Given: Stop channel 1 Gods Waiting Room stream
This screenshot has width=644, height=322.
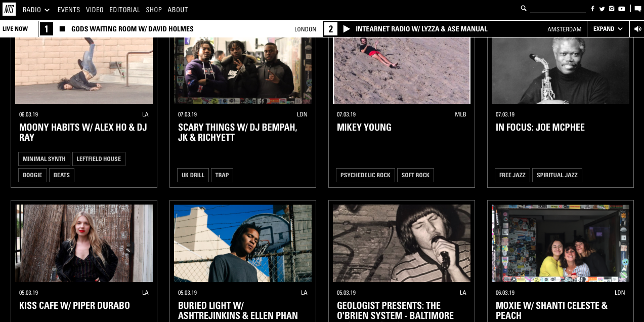Looking at the screenshot, I should [x=62, y=29].
